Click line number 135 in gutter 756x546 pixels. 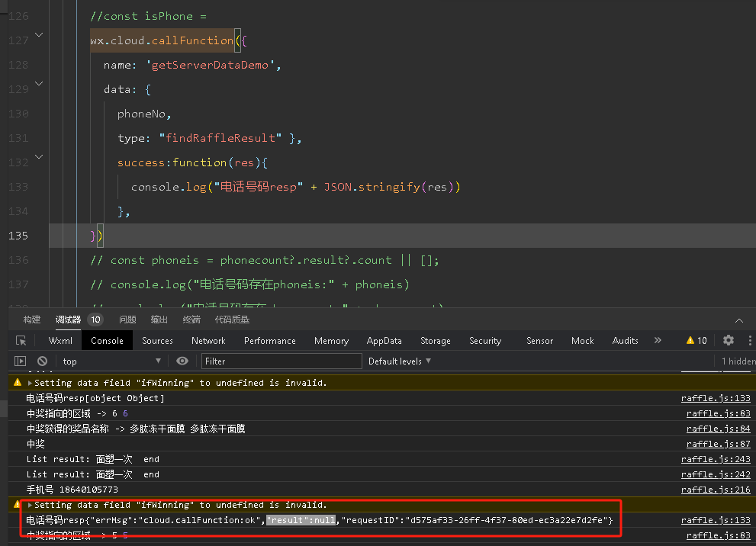(18, 236)
